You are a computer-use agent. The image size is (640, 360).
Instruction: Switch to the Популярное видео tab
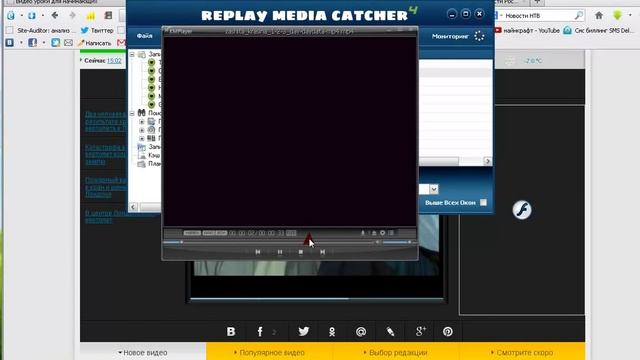pyautogui.click(x=269, y=352)
